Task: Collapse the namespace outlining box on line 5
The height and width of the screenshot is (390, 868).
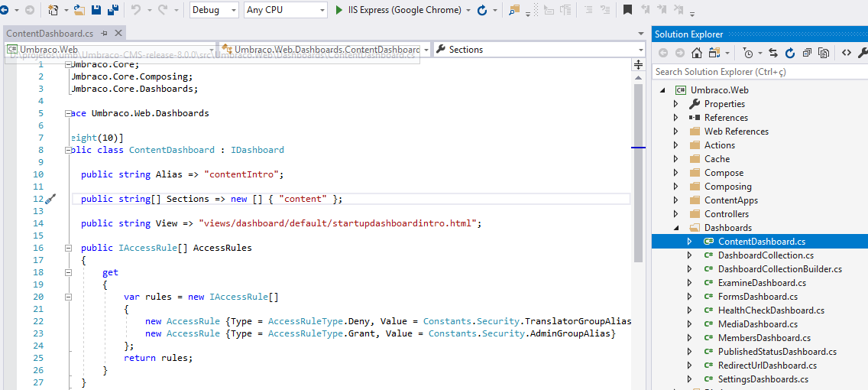Action: click(x=68, y=114)
